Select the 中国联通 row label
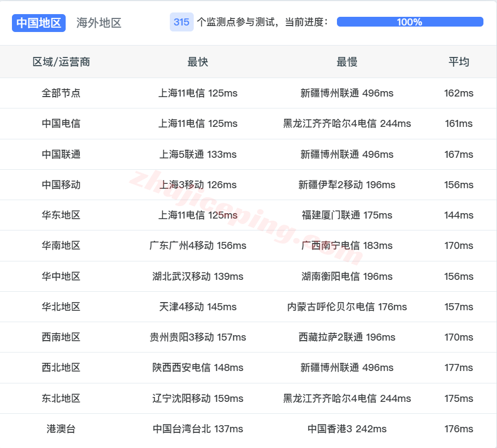Viewport: 497px width, 448px height. pos(61,154)
